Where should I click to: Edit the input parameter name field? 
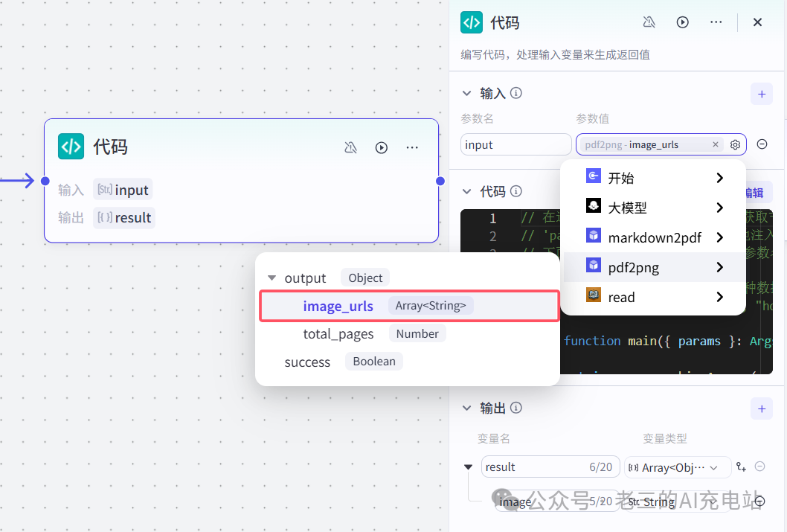click(x=515, y=144)
